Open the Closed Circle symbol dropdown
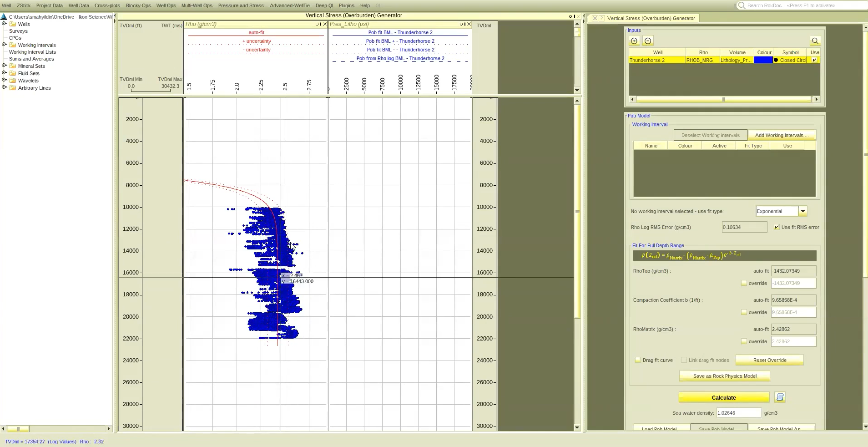The height and width of the screenshot is (447, 868). pos(791,60)
